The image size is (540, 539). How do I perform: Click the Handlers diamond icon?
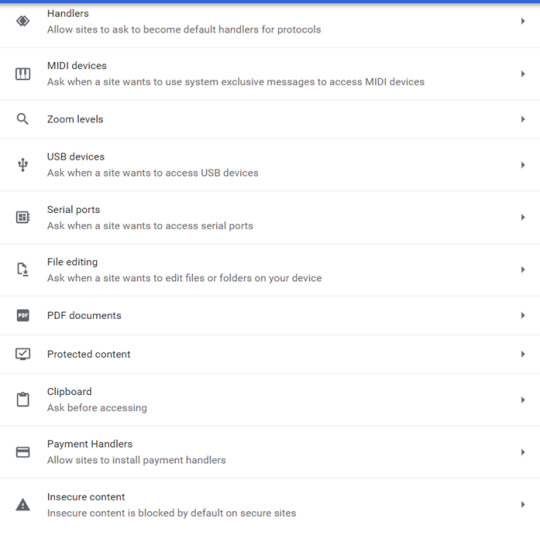pyautogui.click(x=23, y=21)
